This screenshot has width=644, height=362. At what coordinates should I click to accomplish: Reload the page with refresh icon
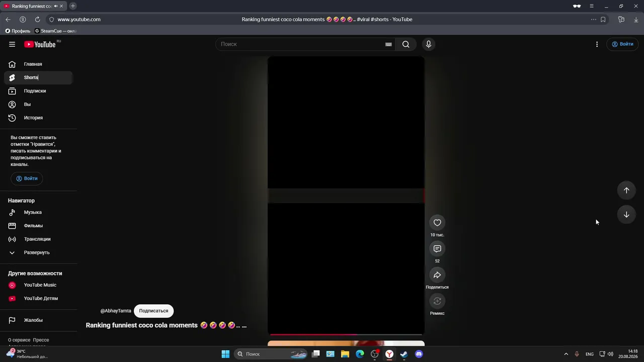tap(37, 19)
